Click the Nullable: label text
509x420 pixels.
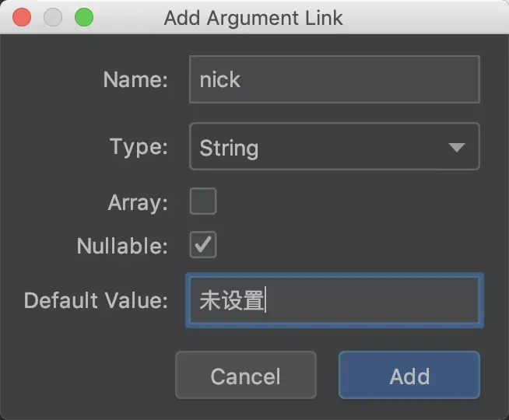(122, 246)
